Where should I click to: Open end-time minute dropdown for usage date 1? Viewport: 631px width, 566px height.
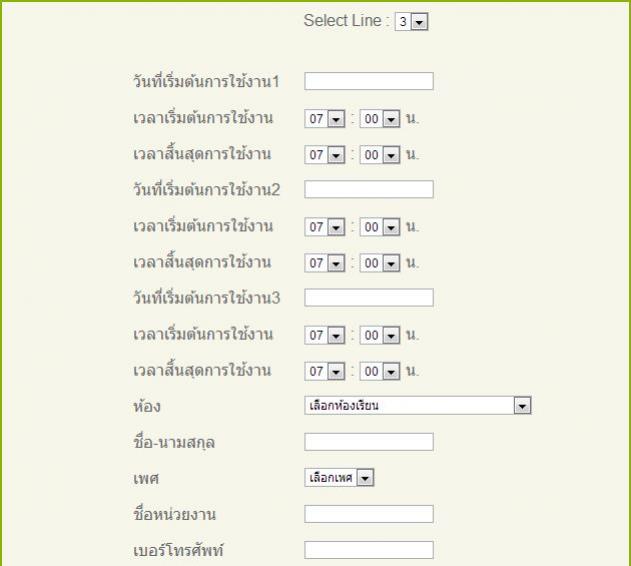pyautogui.click(x=380, y=154)
